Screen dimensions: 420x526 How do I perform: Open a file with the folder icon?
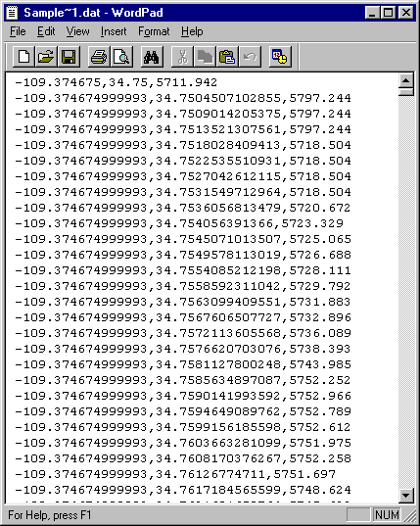46,57
